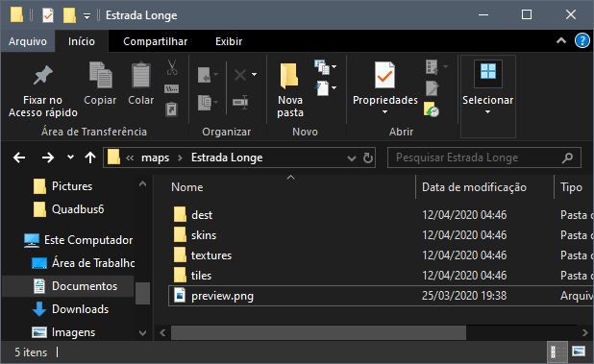Open the new item dropdown arrow
The height and width of the screenshot is (364, 594).
tap(334, 66)
